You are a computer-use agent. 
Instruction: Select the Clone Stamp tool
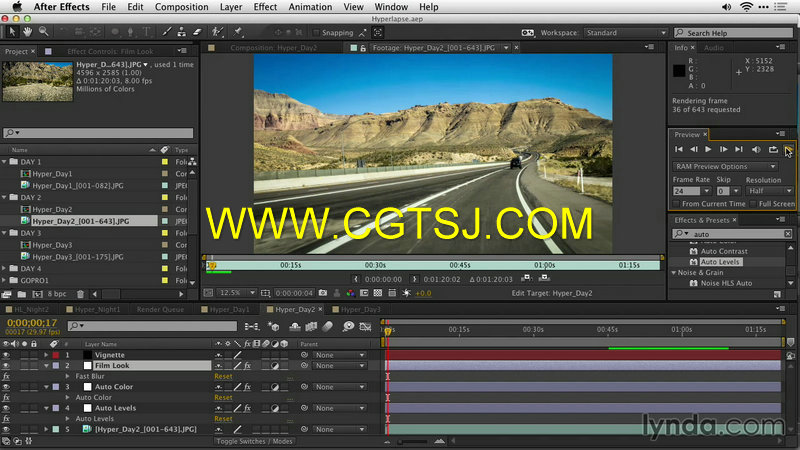182,32
